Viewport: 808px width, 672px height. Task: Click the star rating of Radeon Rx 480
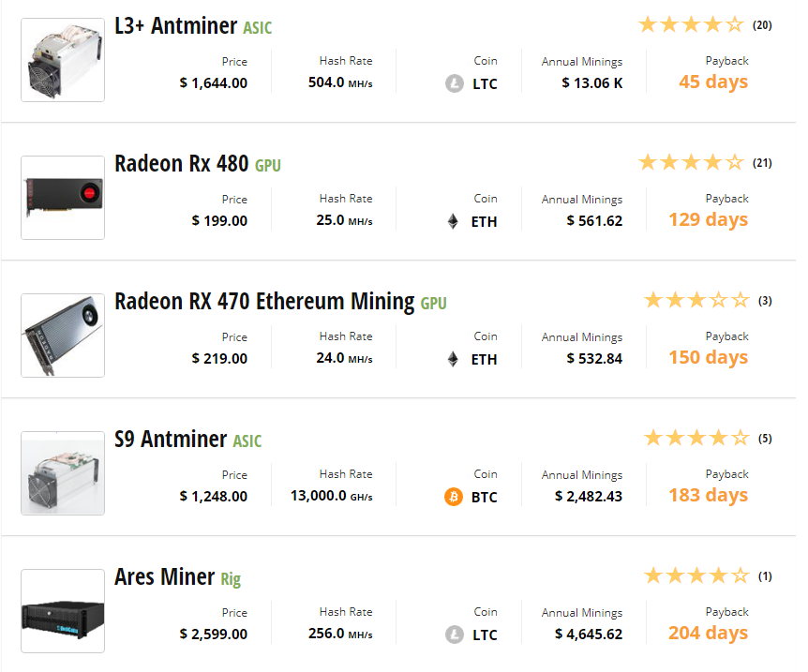click(x=691, y=162)
